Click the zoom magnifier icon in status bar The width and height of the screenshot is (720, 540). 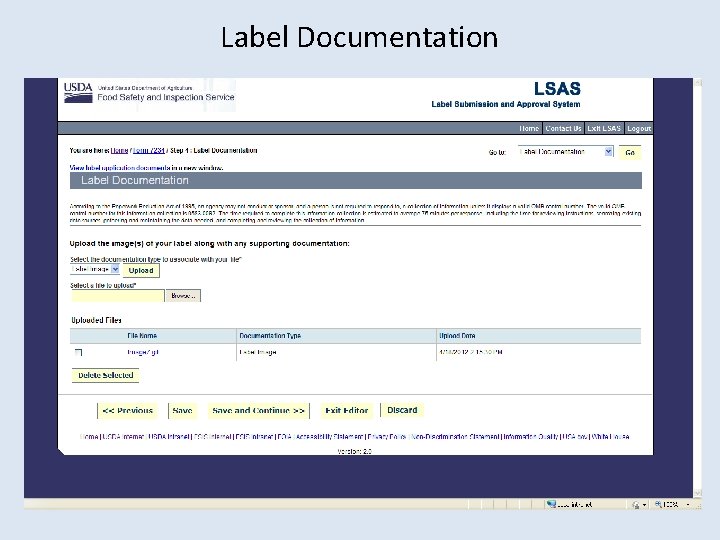click(658, 504)
